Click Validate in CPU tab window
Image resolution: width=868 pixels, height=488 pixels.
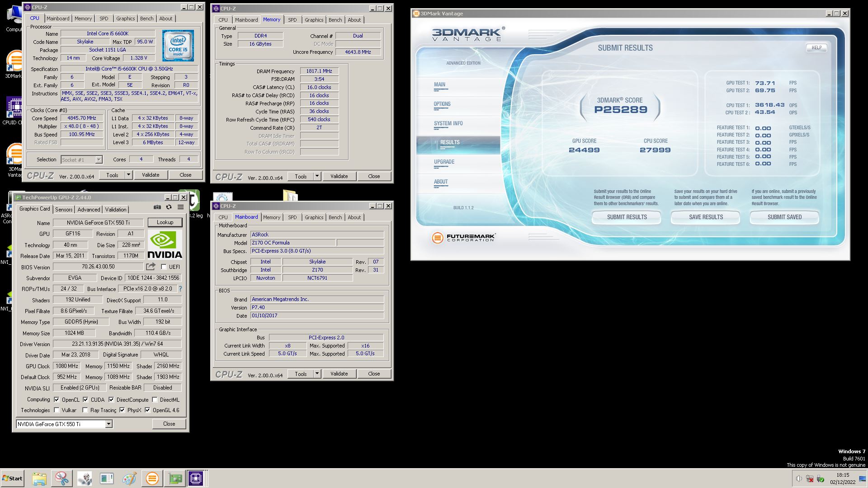point(151,175)
